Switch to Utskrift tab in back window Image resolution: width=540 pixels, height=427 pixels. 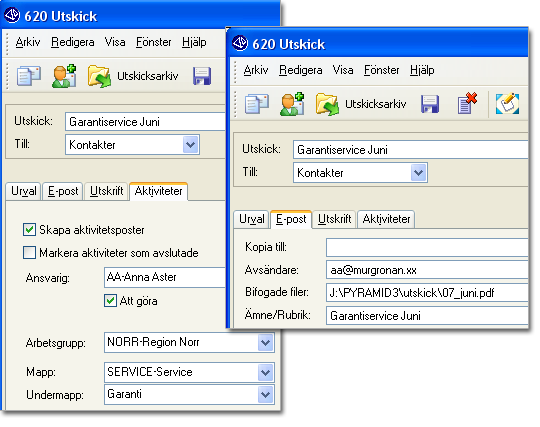tap(106, 191)
